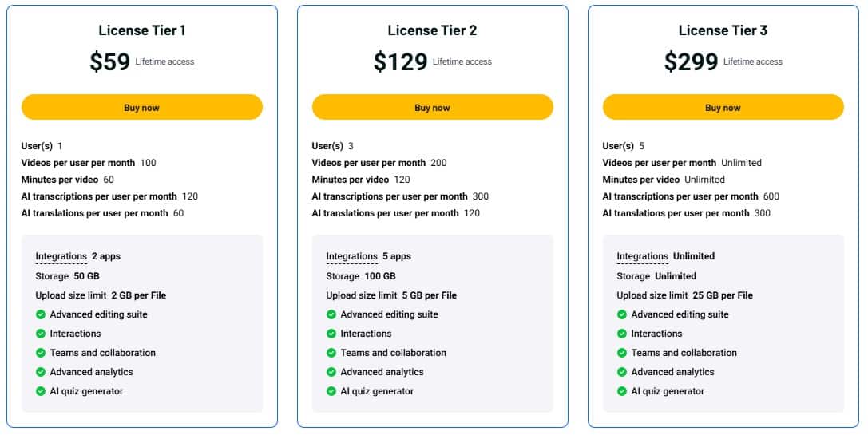Click Tier 1 Advanced editing suite checkmark
Viewport: 868px width, 439px height.
click(41, 314)
